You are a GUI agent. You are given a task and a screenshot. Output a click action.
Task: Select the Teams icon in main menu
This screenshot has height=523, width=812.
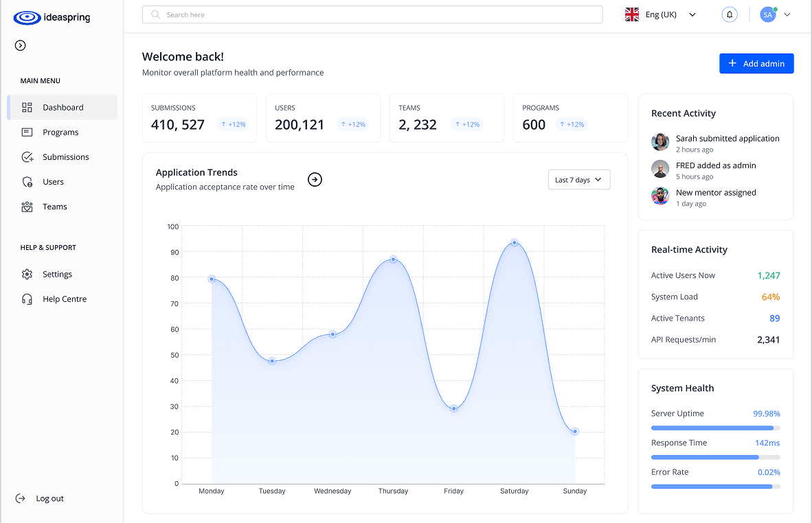tap(26, 206)
